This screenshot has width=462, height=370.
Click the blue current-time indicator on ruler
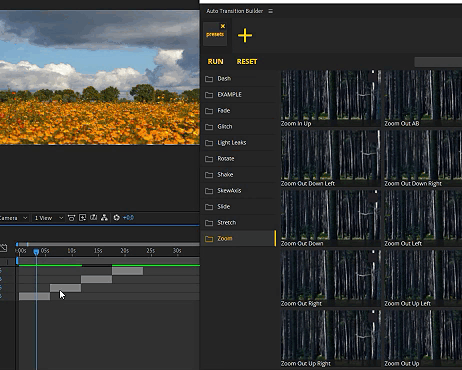coord(36,252)
